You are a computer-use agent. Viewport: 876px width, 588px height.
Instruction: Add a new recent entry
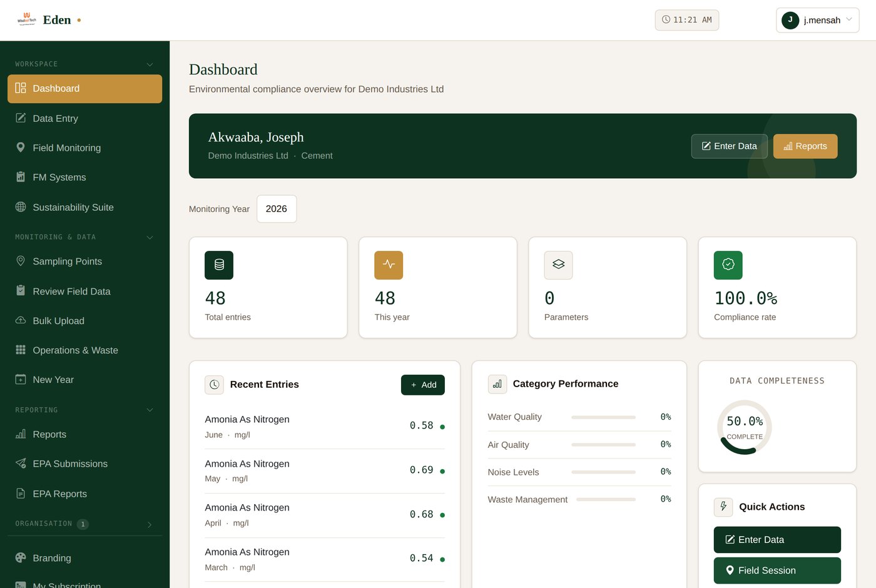pyautogui.click(x=423, y=385)
